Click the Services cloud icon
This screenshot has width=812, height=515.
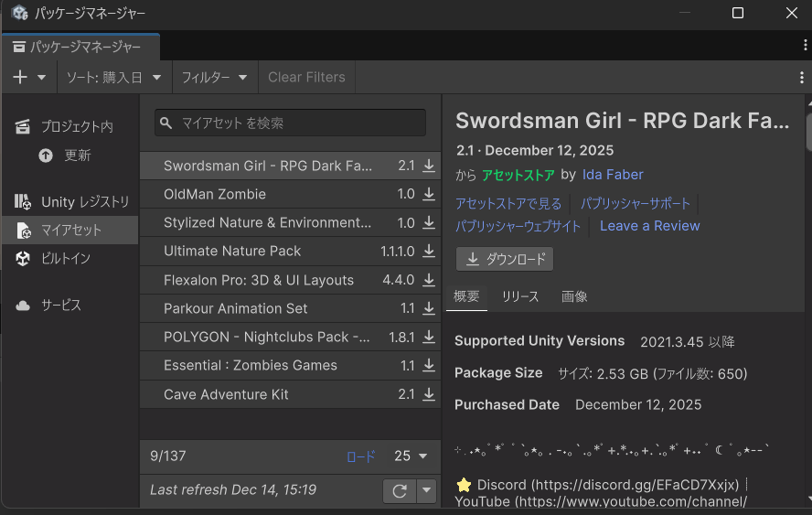coord(23,306)
